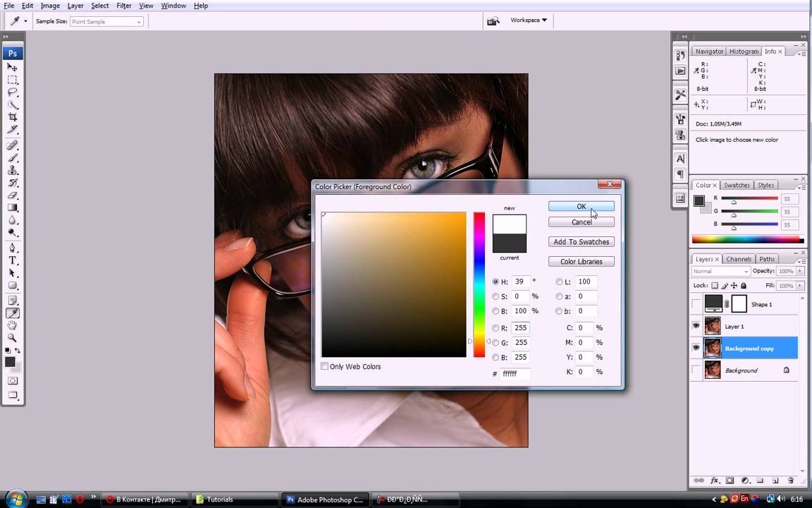Open the Workspace dropdown menu

tap(528, 20)
